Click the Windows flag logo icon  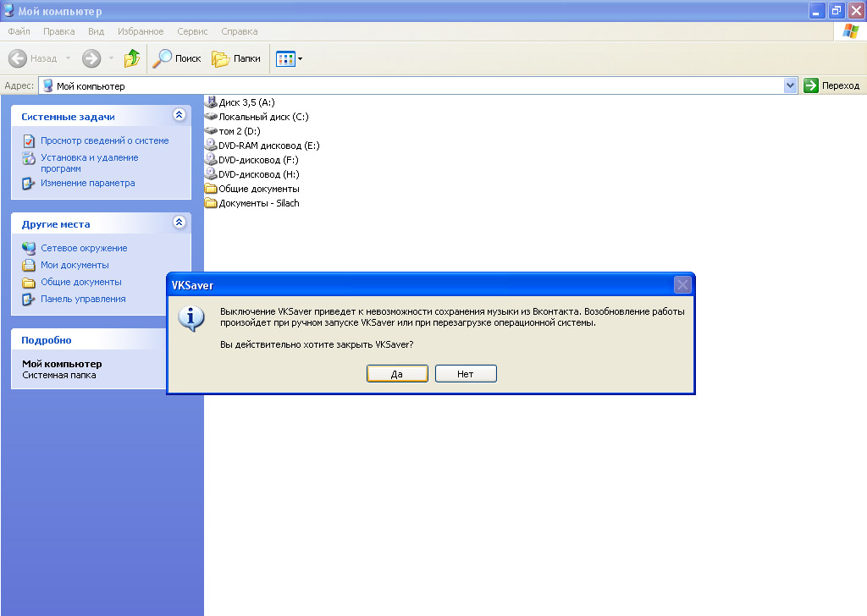click(850, 31)
